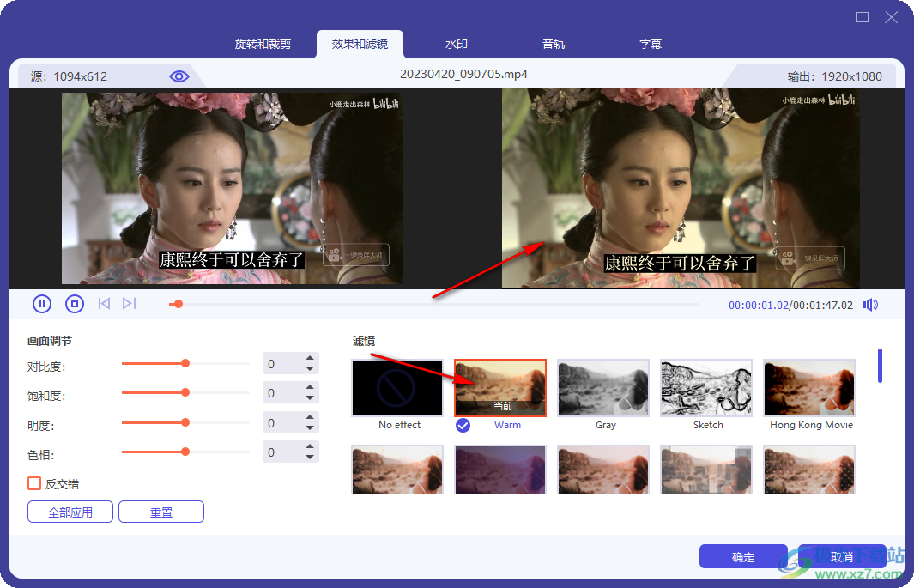Click the 重置 button
The image size is (914, 588).
click(161, 512)
